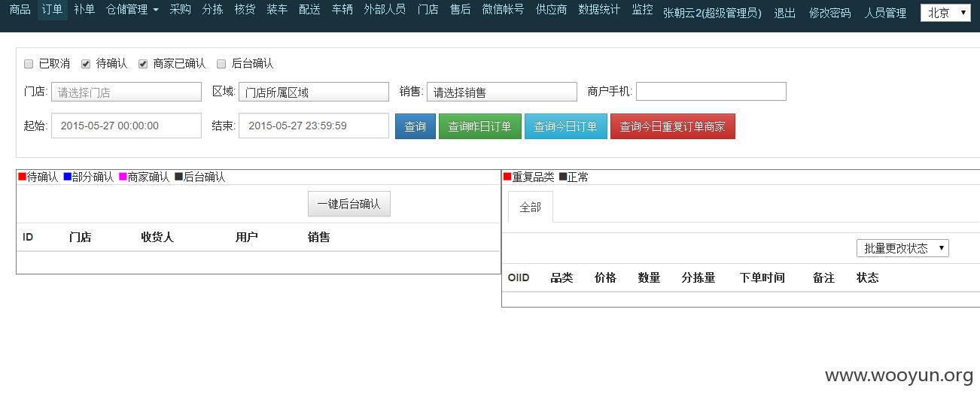Click the 销售 column header in orders table
980x397 pixels.
318,237
